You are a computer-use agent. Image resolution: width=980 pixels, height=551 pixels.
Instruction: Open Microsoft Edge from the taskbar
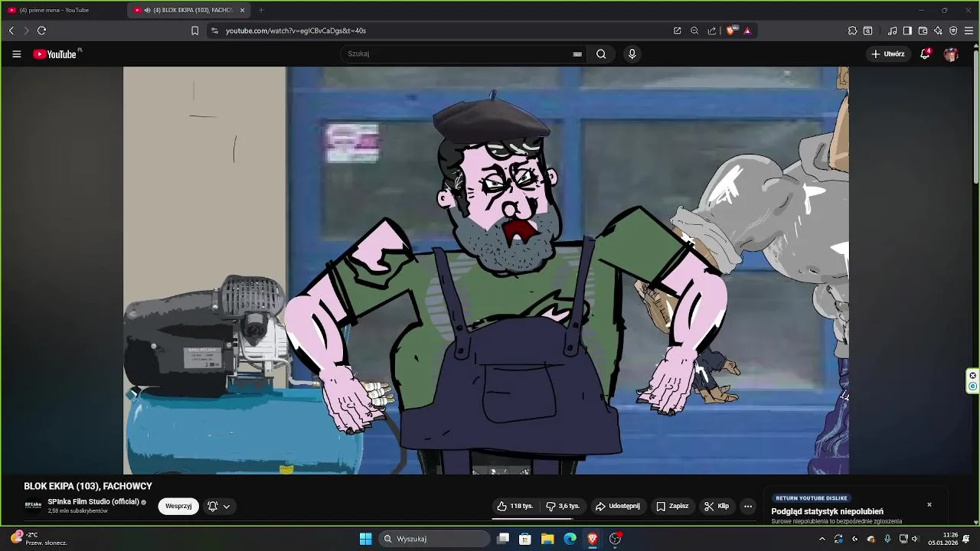coord(570,539)
